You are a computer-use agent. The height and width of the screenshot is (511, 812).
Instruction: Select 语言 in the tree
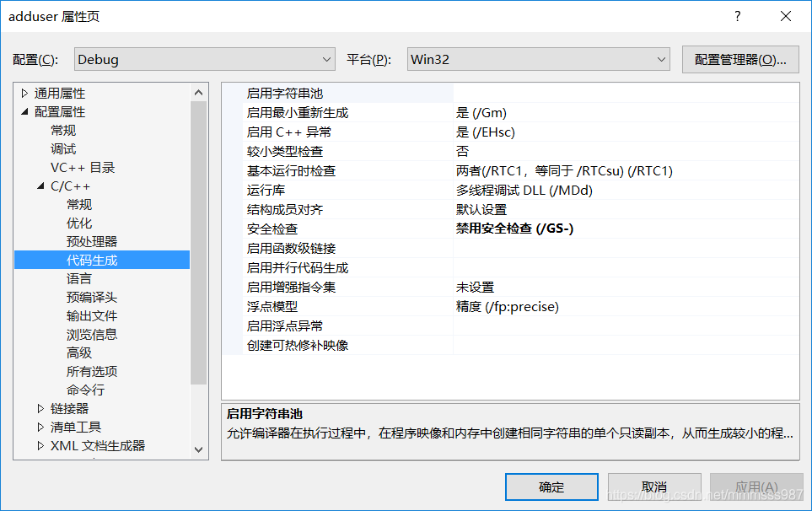[x=79, y=278]
